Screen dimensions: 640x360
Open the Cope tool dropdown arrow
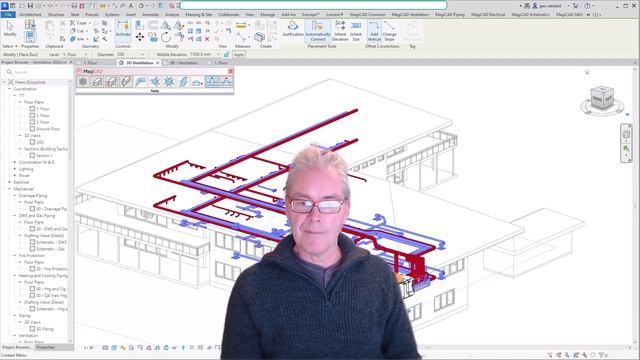(90, 23)
